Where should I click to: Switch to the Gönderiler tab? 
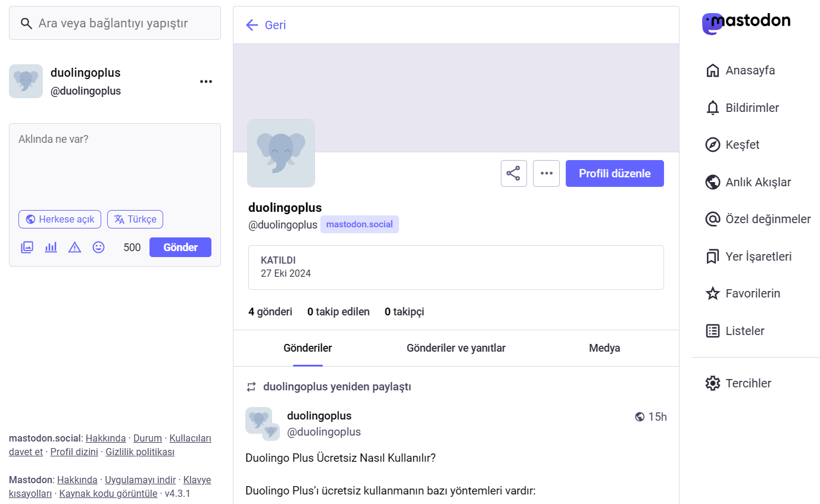tap(308, 348)
